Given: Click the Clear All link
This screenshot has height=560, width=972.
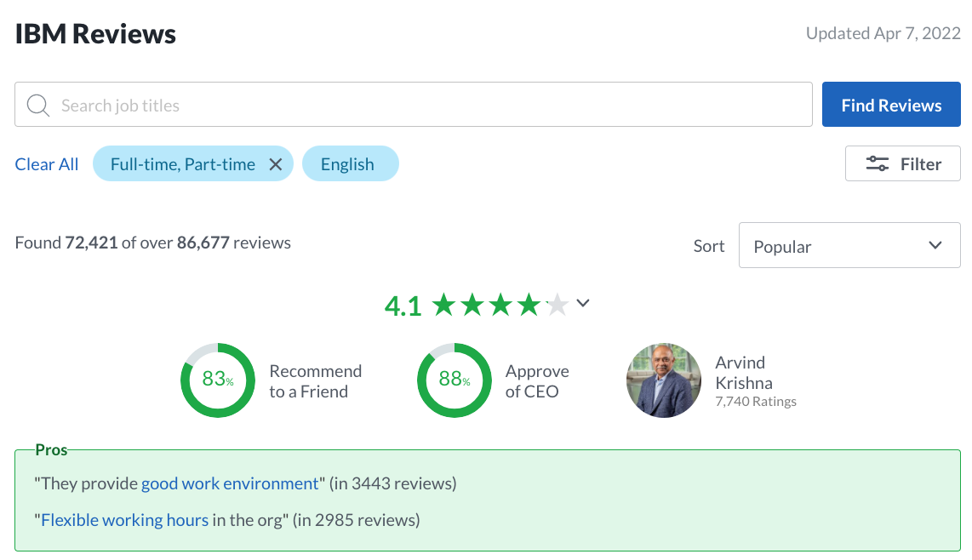Looking at the screenshot, I should point(47,164).
